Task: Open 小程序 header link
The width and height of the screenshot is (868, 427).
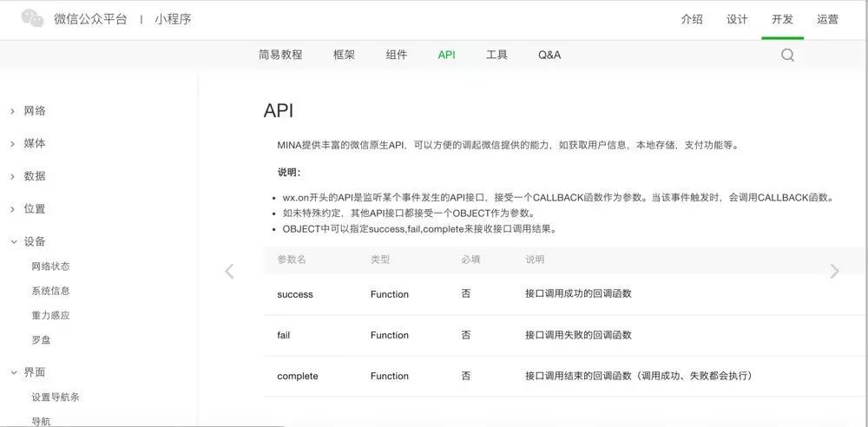Action: pos(173,19)
